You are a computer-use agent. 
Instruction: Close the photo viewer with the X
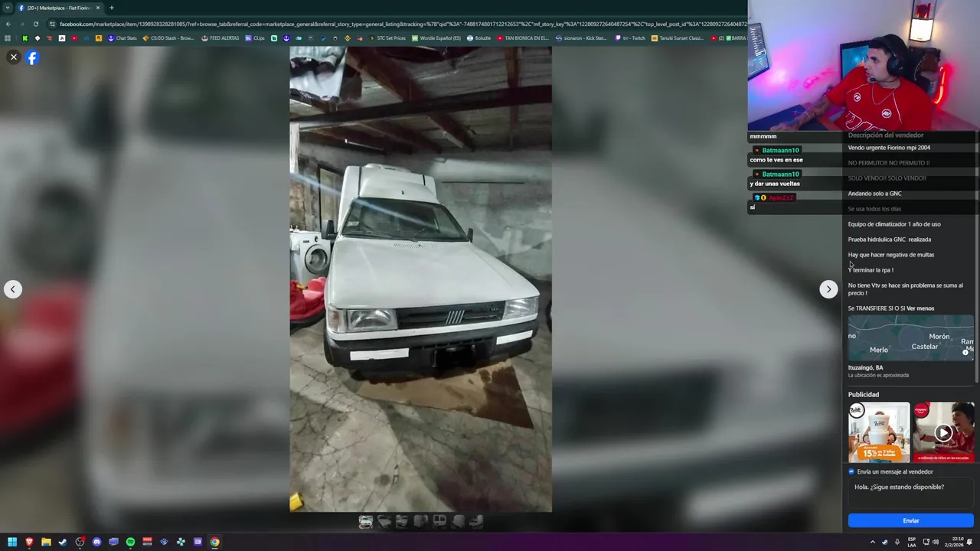13,57
